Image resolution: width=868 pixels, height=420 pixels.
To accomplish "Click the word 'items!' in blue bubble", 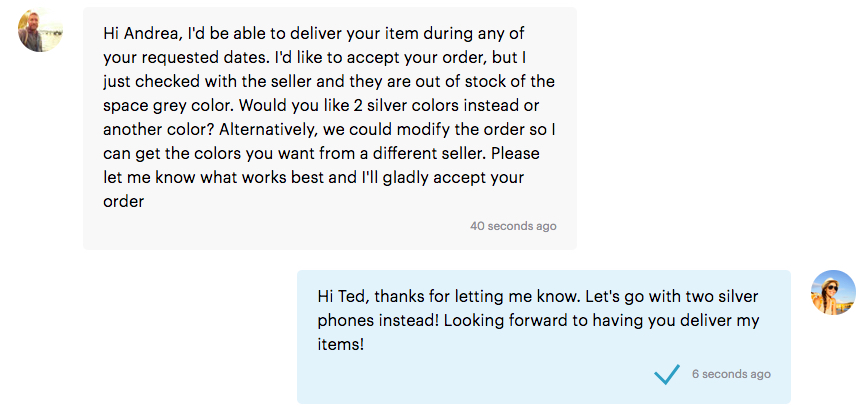I will pyautogui.click(x=341, y=345).
